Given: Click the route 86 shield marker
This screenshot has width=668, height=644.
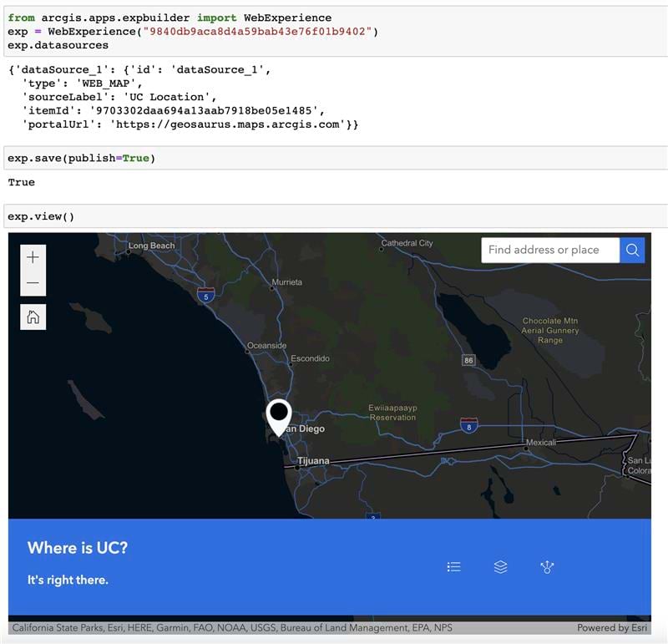Looking at the screenshot, I should pos(468,360).
